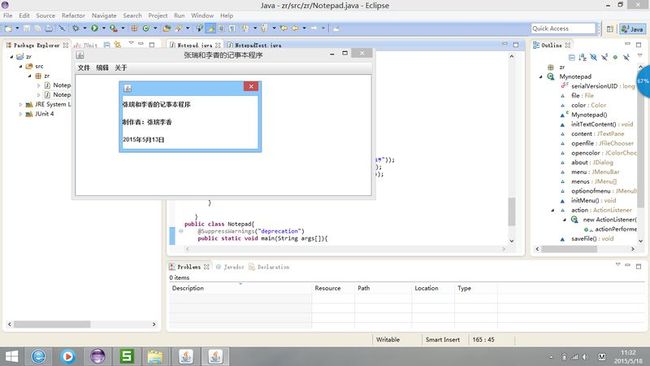Viewport: 650px width, 366px height.
Task: Click the Save icon in toolbar
Action: coord(27,28)
